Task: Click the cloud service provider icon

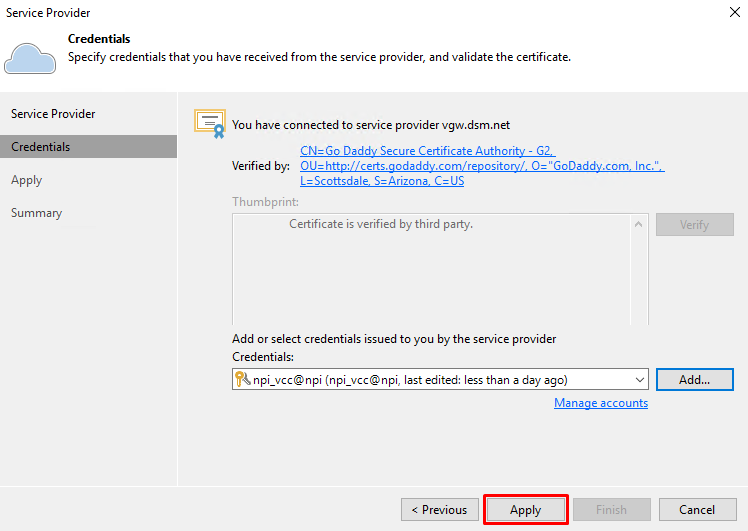Action: click(x=30, y=58)
